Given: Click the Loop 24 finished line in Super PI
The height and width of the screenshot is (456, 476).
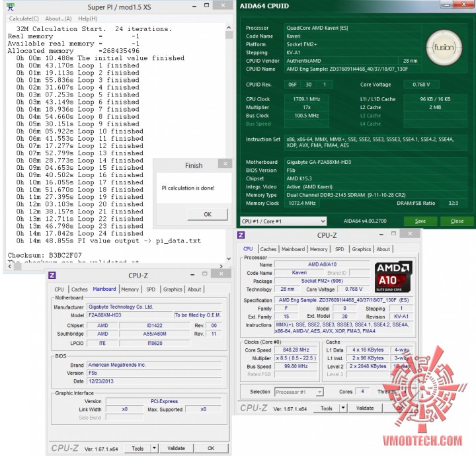Looking at the screenshot, I should tap(80, 233).
